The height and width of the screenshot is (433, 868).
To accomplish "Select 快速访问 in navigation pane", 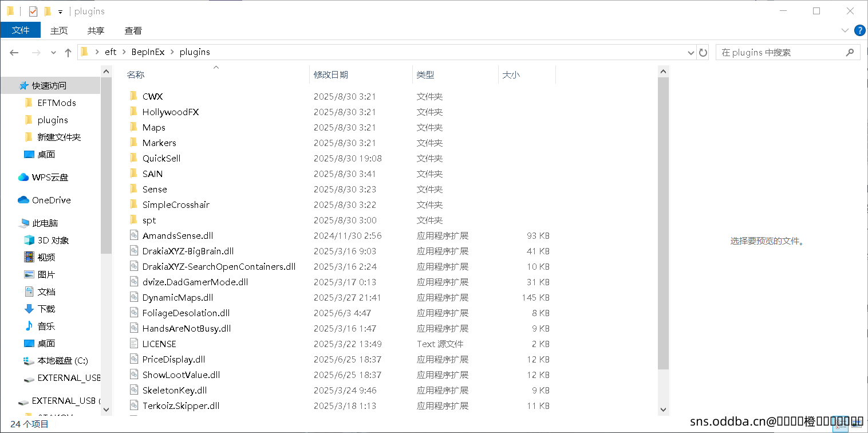I will point(50,85).
